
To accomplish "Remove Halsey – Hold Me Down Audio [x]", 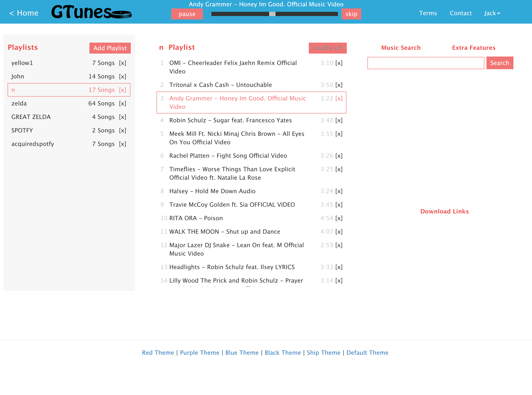I will (x=339, y=191).
